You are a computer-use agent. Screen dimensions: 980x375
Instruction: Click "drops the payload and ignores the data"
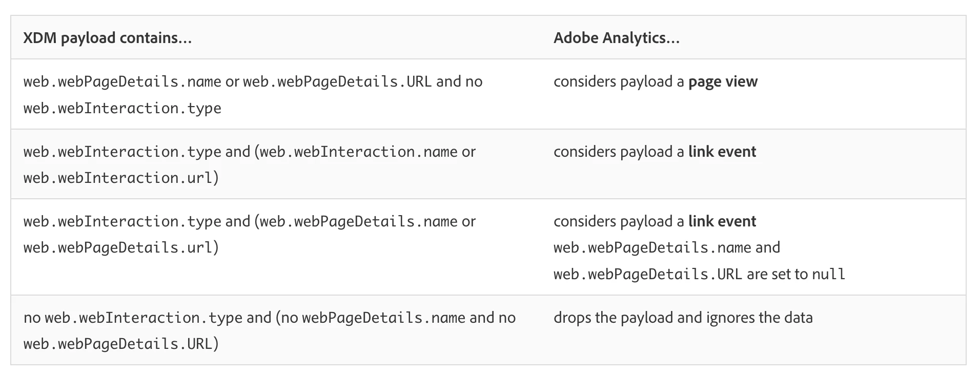point(683,318)
